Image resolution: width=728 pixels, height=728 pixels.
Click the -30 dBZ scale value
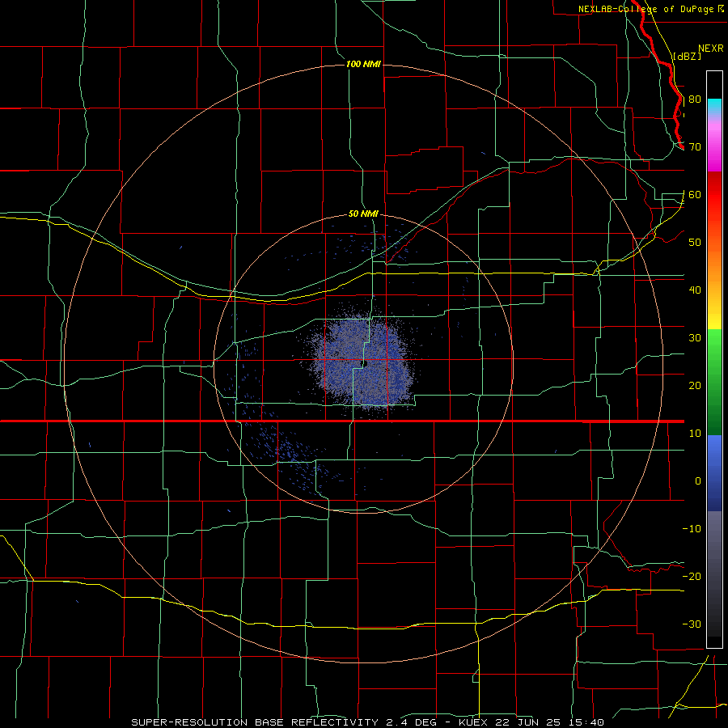(x=692, y=624)
